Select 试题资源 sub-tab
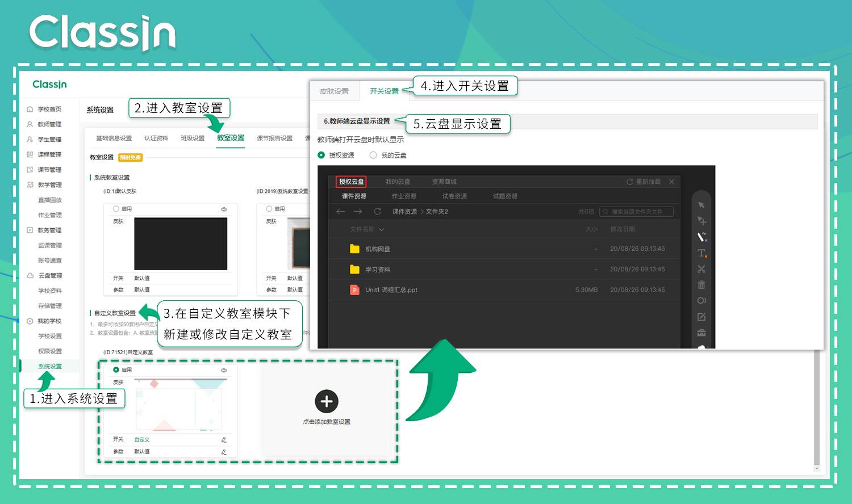 (505, 196)
